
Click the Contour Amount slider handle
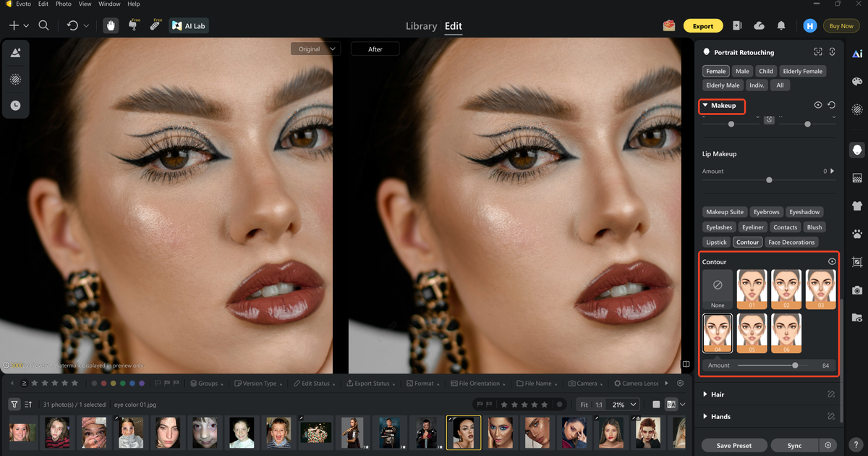[795, 366]
